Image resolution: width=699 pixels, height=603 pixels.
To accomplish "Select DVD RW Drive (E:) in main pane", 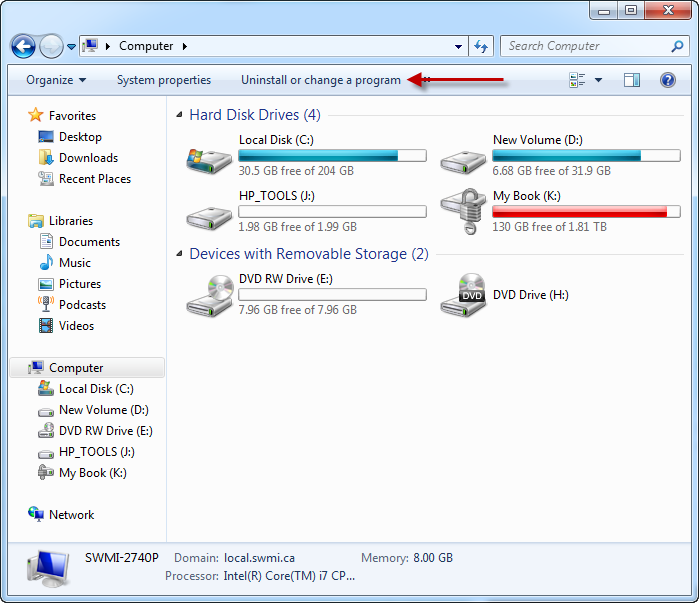I will pyautogui.click(x=209, y=295).
